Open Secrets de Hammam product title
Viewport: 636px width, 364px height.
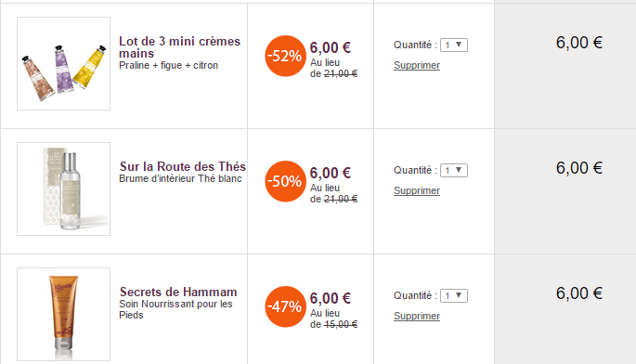click(x=178, y=292)
